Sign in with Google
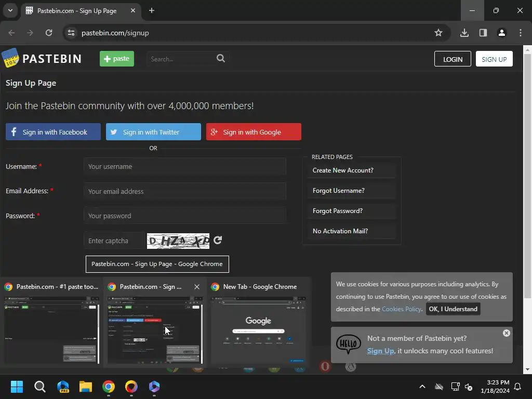 [254, 132]
